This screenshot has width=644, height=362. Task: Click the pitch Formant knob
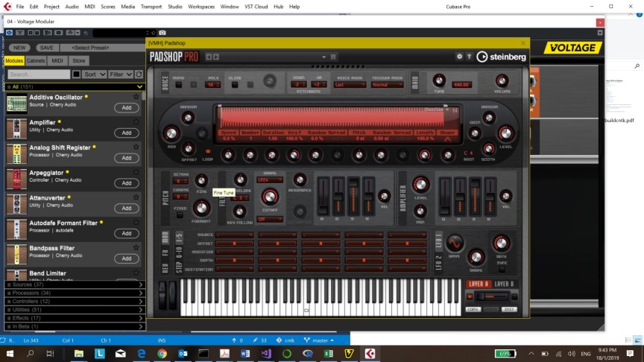[201, 208]
